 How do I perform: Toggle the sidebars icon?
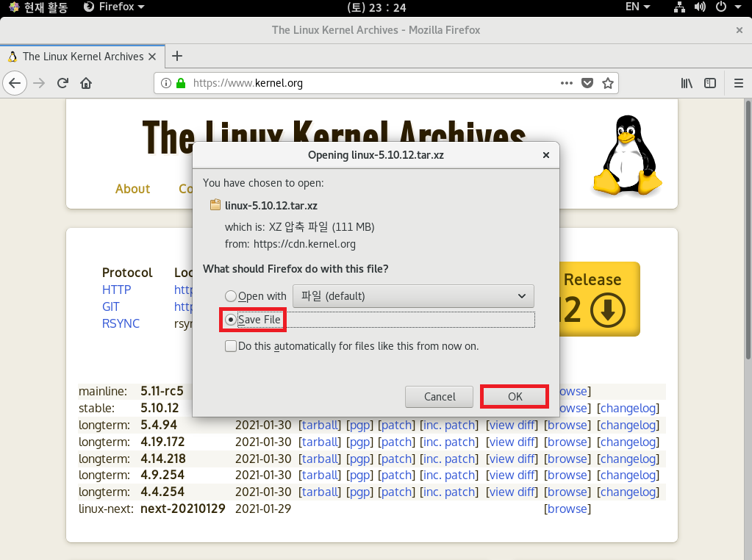[x=710, y=84]
